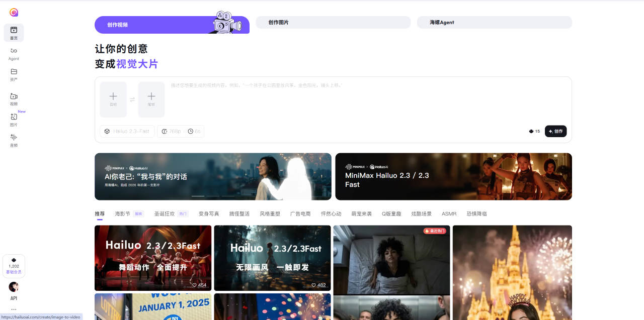This screenshot has height=320, width=644.
Task: Open the MiniMax Hailuo 2.3 Fast banner
Action: click(x=453, y=176)
